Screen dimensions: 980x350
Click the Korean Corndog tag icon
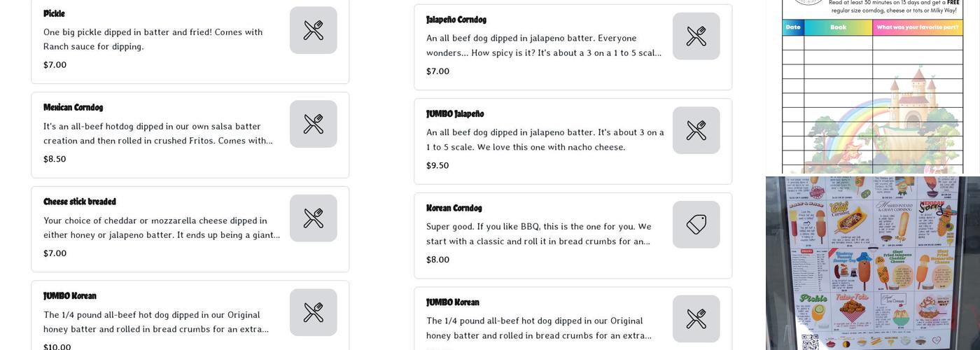point(696,225)
